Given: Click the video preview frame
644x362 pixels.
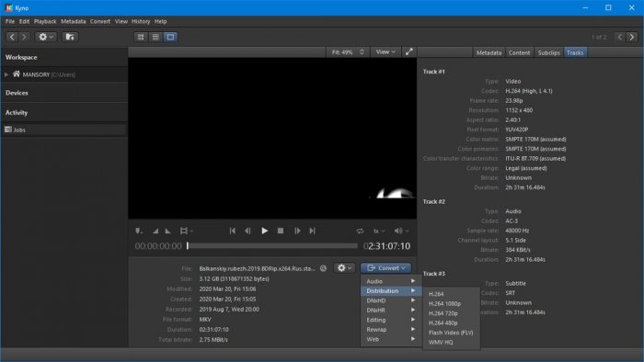Looking at the screenshot, I should (x=272, y=138).
